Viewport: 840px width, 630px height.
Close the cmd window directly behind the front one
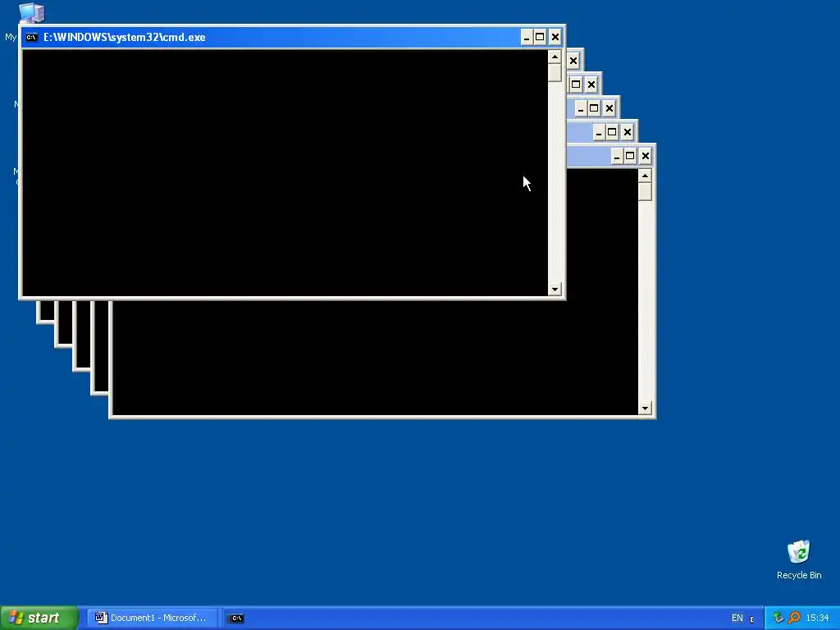point(573,61)
